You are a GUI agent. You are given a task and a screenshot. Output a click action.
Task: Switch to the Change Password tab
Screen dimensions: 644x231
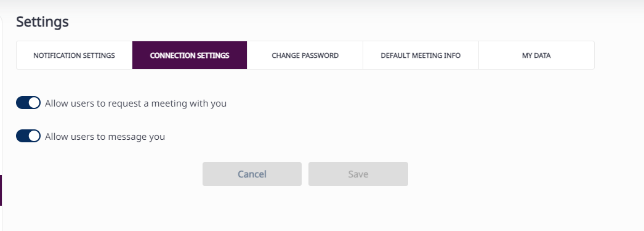pos(305,55)
